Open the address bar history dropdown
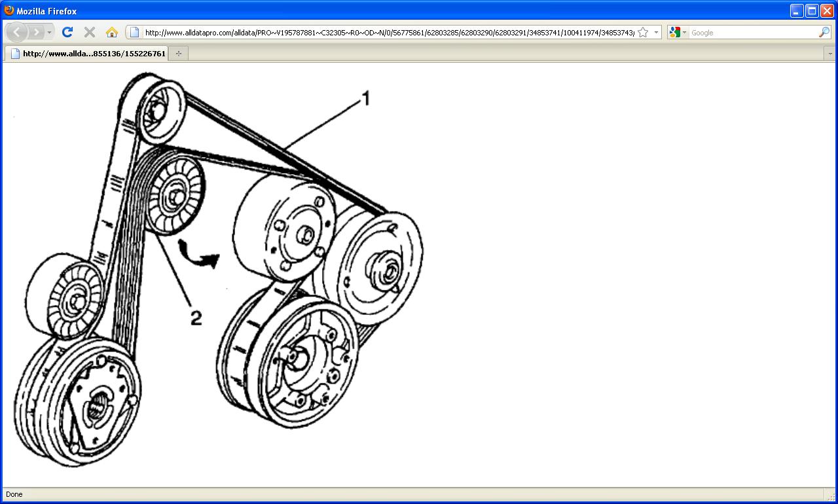 (x=656, y=32)
